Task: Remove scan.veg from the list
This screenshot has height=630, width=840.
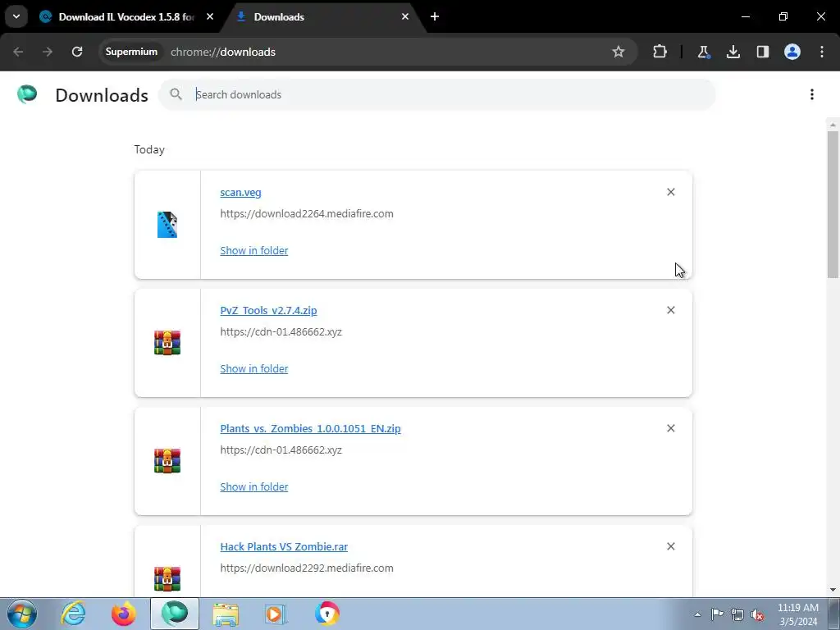Action: [671, 192]
